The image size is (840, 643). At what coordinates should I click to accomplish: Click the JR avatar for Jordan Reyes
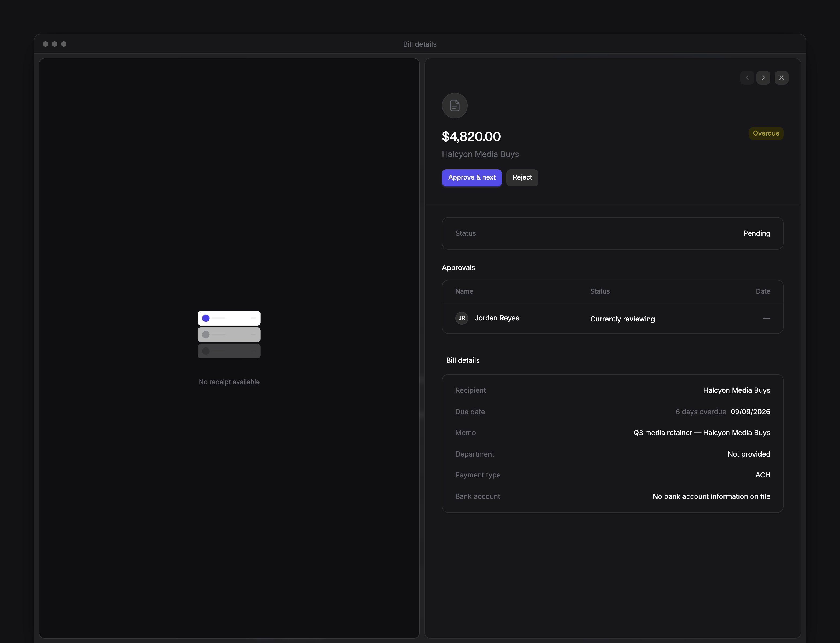coord(462,318)
